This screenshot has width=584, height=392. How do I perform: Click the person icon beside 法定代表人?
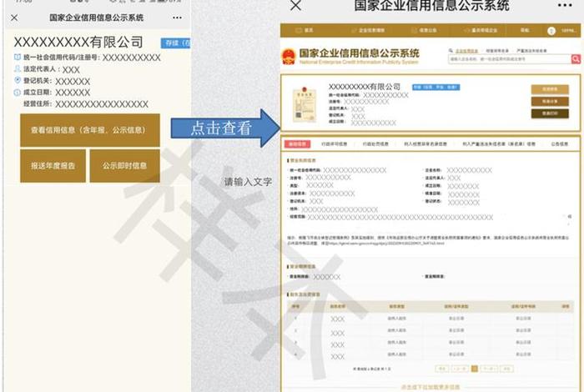[18, 69]
